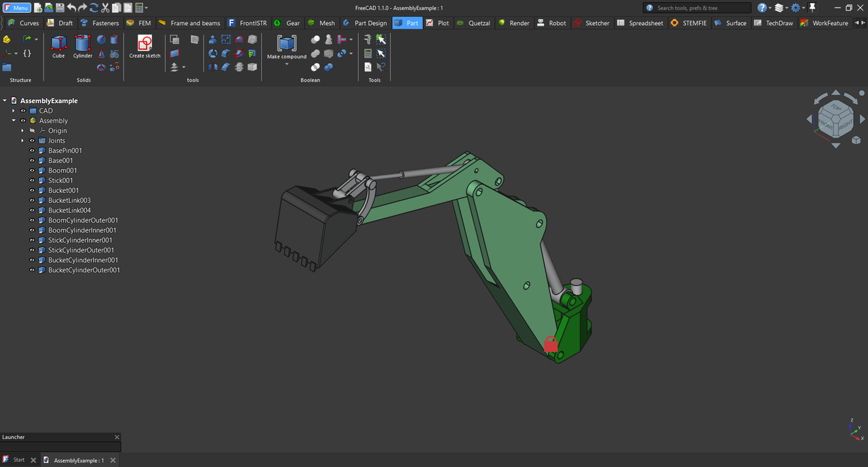Viewport: 868px width, 467px height.
Task: Hide Boom001 using its eye icon
Action: 32,170
